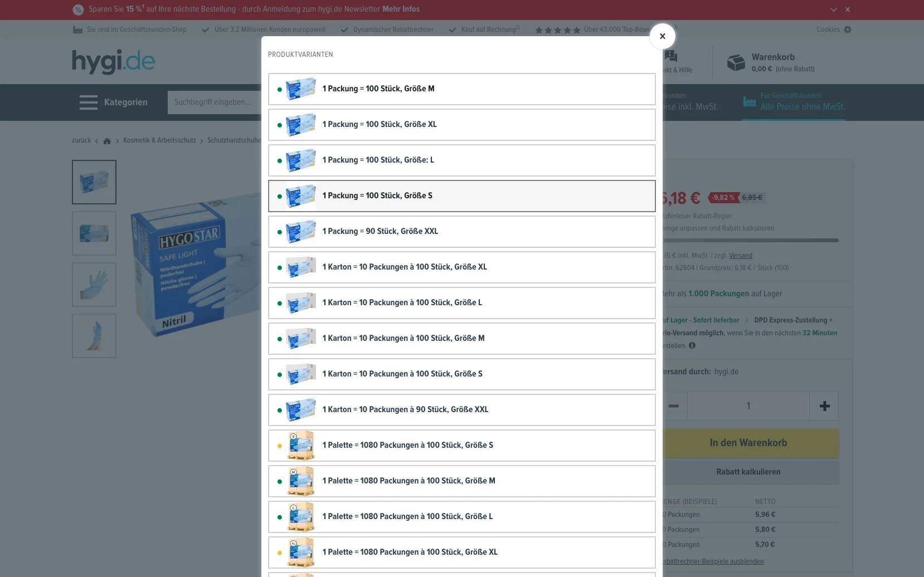Select 1 Karton 10 Packungen, Größe XL

tap(461, 267)
